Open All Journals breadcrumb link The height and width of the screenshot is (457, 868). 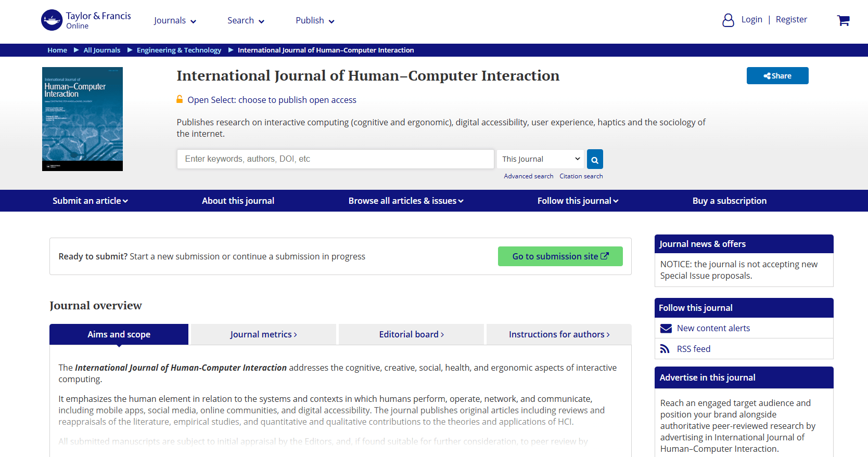pyautogui.click(x=102, y=50)
